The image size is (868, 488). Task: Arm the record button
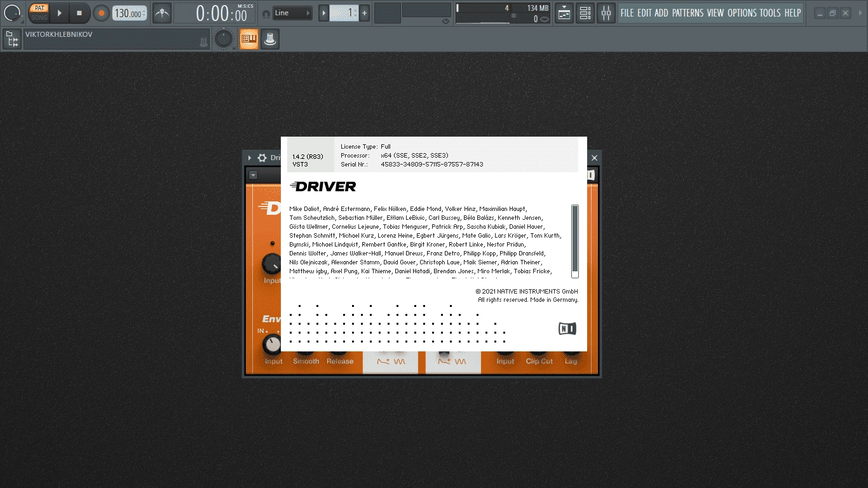(101, 13)
